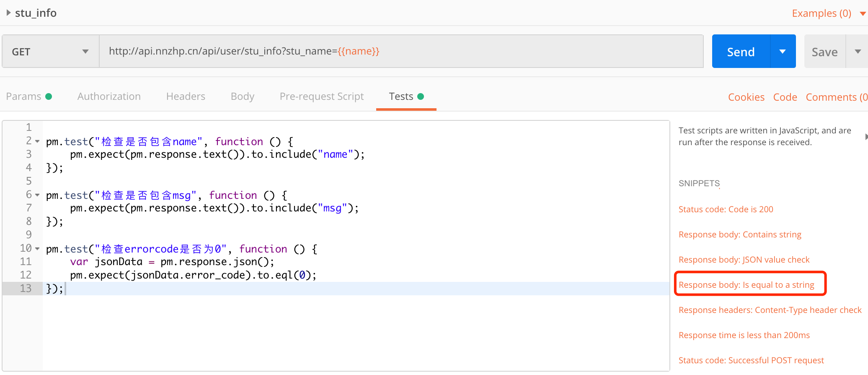Switch to the Params tab
The height and width of the screenshot is (375, 868).
(x=24, y=96)
